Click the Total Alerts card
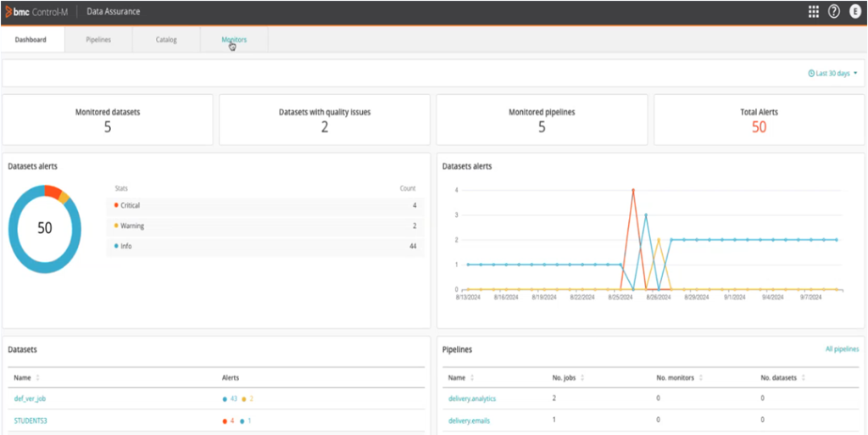The height and width of the screenshot is (435, 868). click(x=758, y=120)
